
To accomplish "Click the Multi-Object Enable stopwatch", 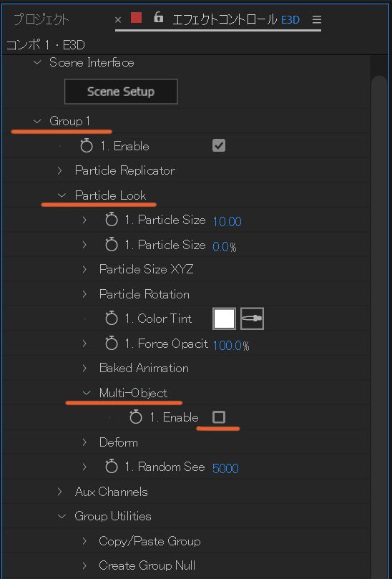I will coord(135,417).
